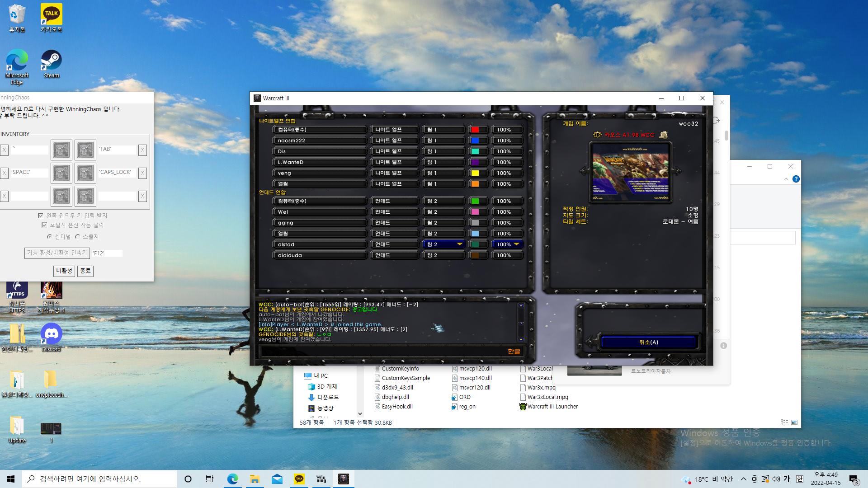The image size is (868, 488).
Task: Select the Discord desktop shortcut
Action: [52, 338]
